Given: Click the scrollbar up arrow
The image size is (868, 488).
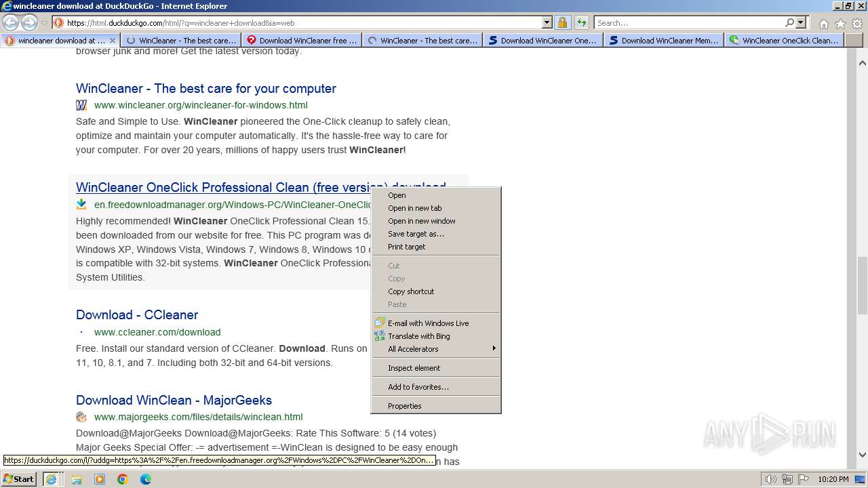Looking at the screenshot, I should pyautogui.click(x=863, y=63).
